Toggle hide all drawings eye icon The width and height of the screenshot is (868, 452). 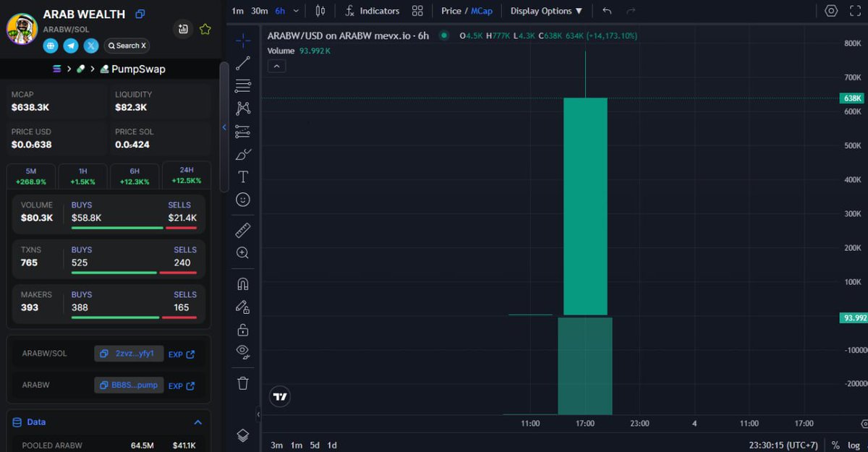[x=243, y=352]
